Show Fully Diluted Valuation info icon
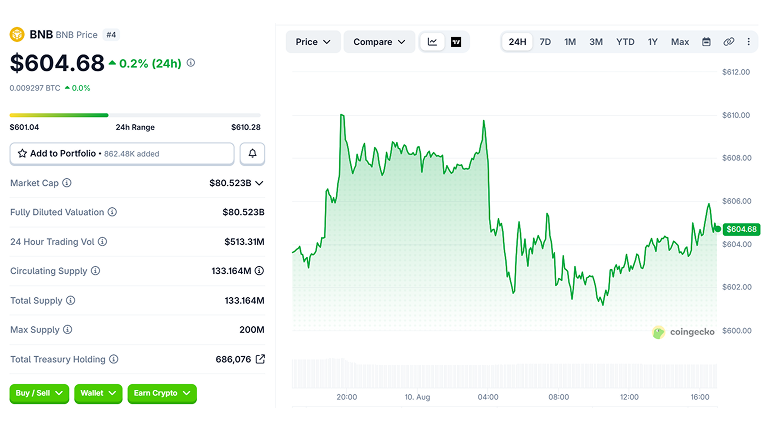The width and height of the screenshot is (768, 432). [112, 212]
